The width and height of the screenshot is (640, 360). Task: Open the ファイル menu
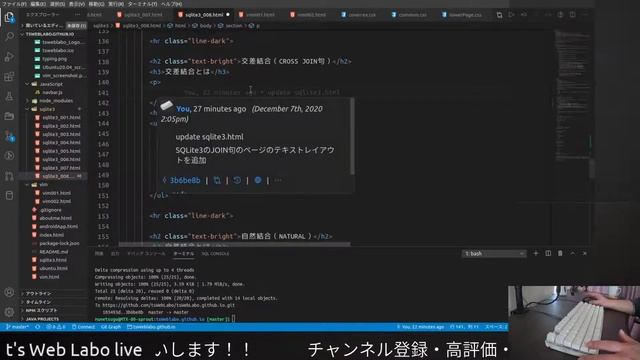click(x=15, y=4)
